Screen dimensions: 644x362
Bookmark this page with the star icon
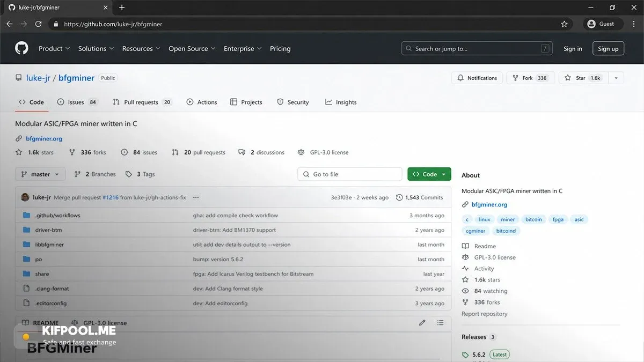[564, 24]
